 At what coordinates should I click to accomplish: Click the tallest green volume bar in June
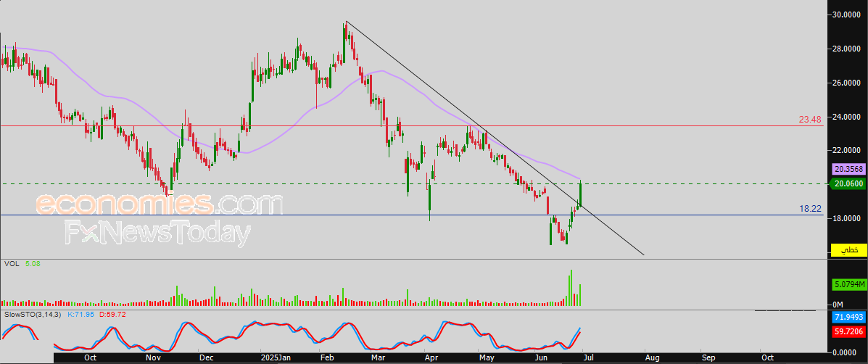point(570,288)
